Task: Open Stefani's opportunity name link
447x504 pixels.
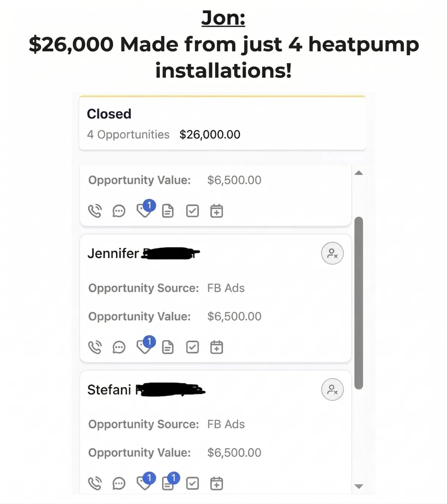Action: 146,390
